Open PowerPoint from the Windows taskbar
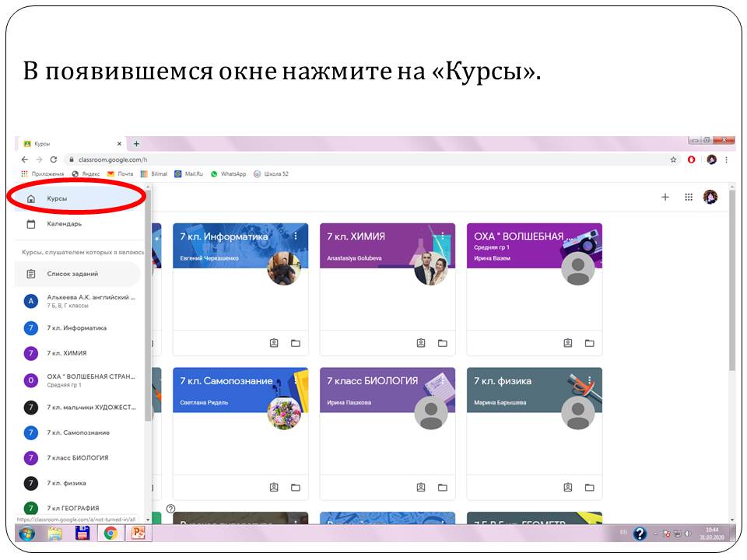 [139, 534]
